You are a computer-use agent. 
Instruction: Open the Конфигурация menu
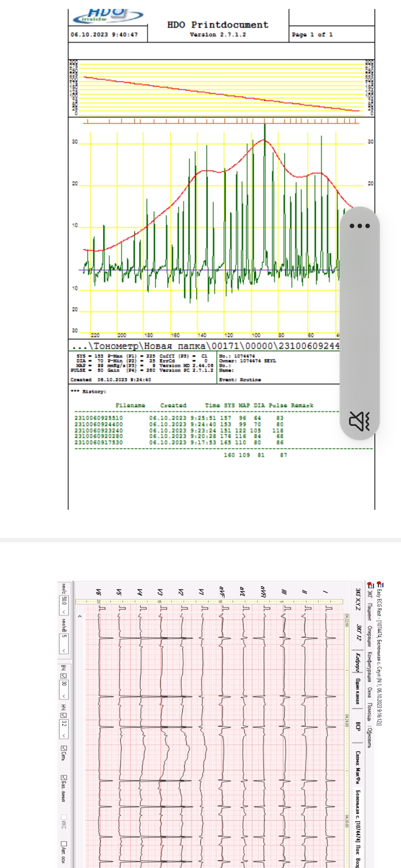(370, 667)
